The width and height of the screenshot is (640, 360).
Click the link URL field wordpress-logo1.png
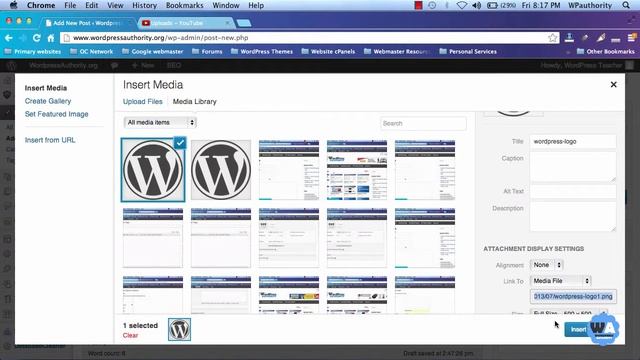point(573,296)
